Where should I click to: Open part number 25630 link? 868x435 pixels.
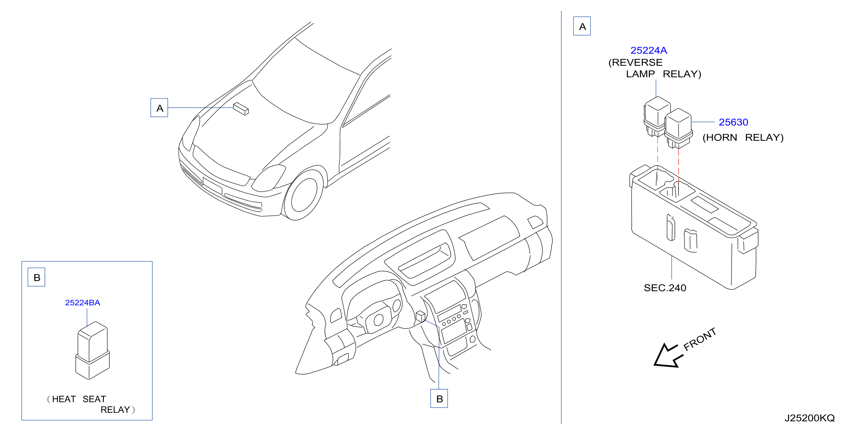tap(733, 122)
